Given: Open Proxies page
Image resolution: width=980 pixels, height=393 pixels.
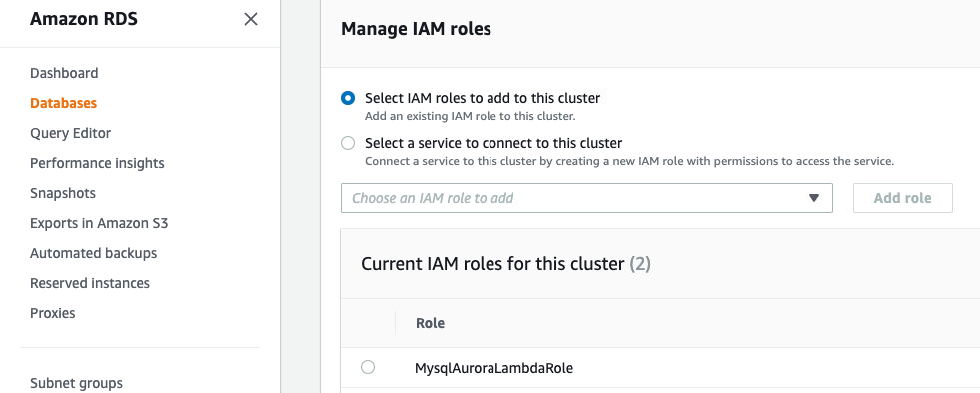Looking at the screenshot, I should pos(53,314).
